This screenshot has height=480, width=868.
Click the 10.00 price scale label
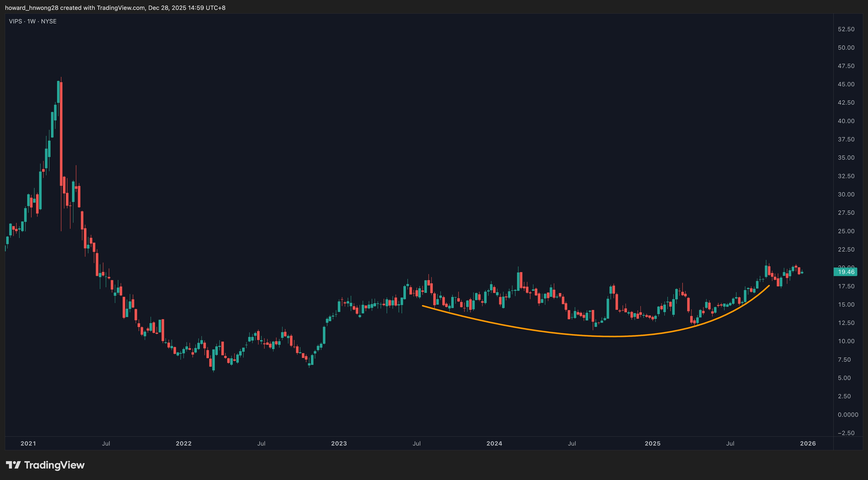[x=846, y=341]
